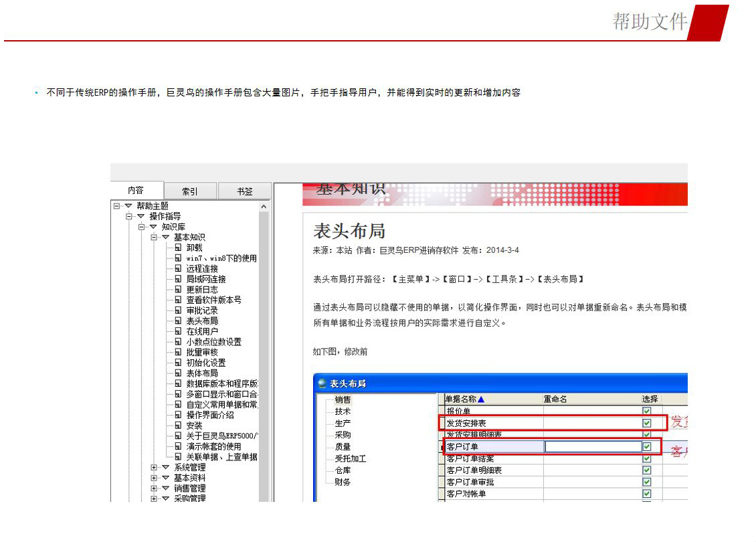Uncheck the 发货安排表 selection checkbox
Screen dimensions: 756x542
coord(646,423)
